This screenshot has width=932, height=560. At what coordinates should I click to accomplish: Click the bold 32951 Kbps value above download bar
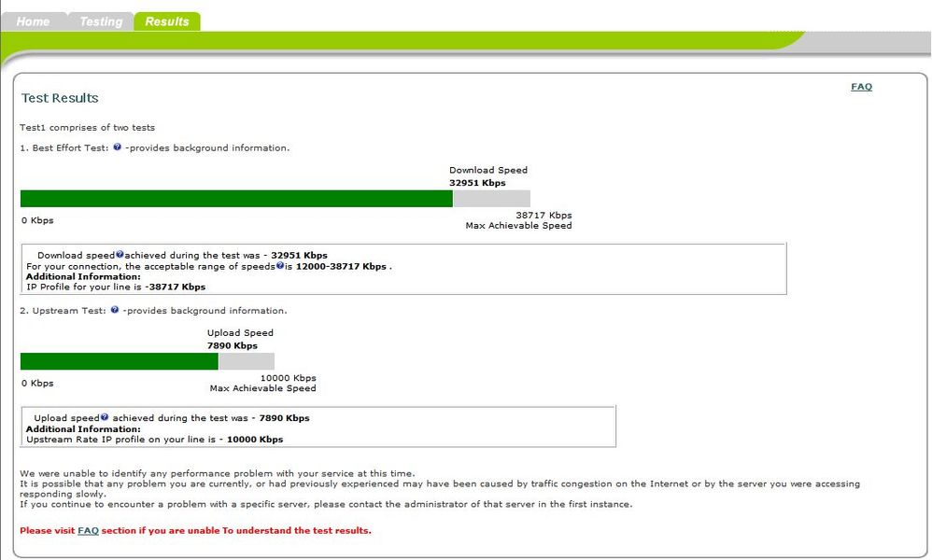(x=477, y=183)
